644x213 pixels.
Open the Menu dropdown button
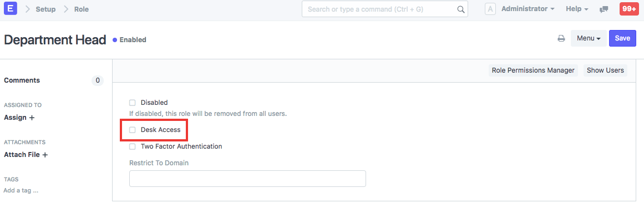(x=589, y=38)
